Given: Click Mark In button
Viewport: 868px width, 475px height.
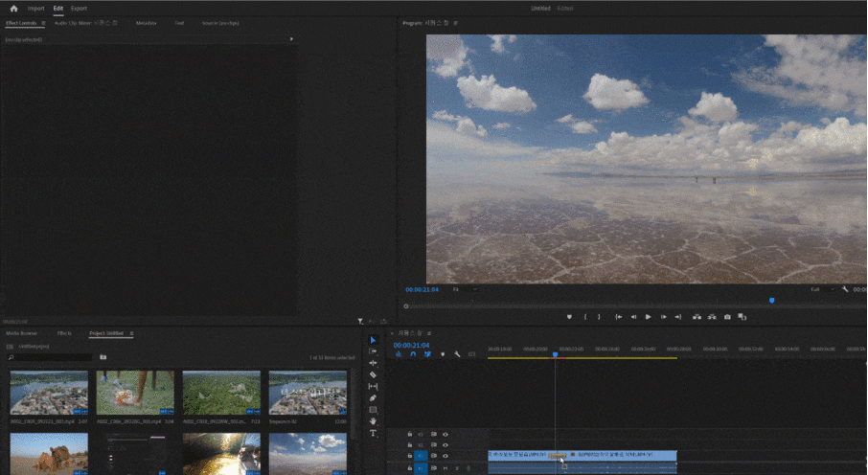Looking at the screenshot, I should (x=585, y=317).
